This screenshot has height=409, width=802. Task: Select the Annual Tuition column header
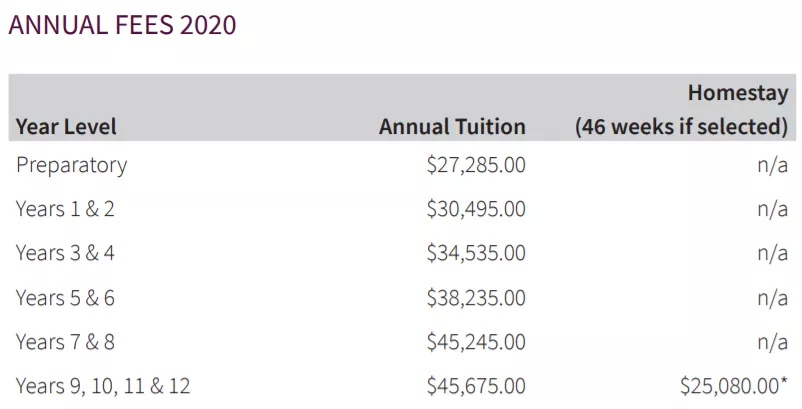(x=452, y=126)
